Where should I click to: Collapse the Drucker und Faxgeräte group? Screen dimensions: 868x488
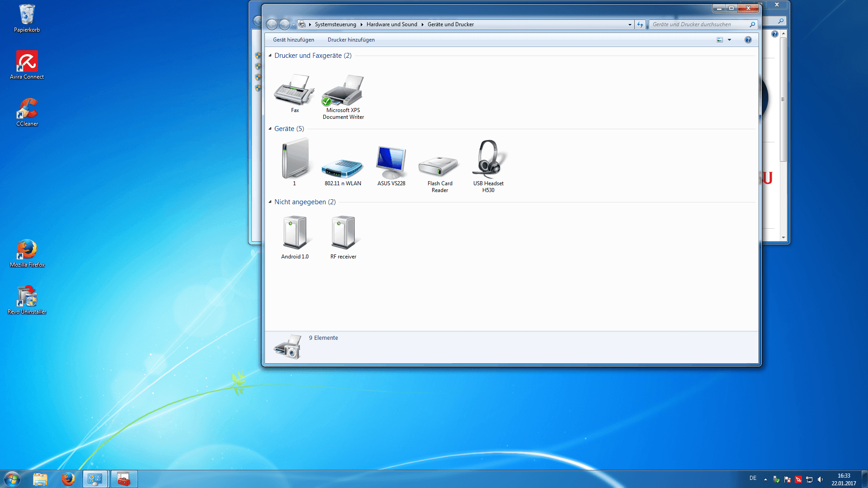coord(270,56)
